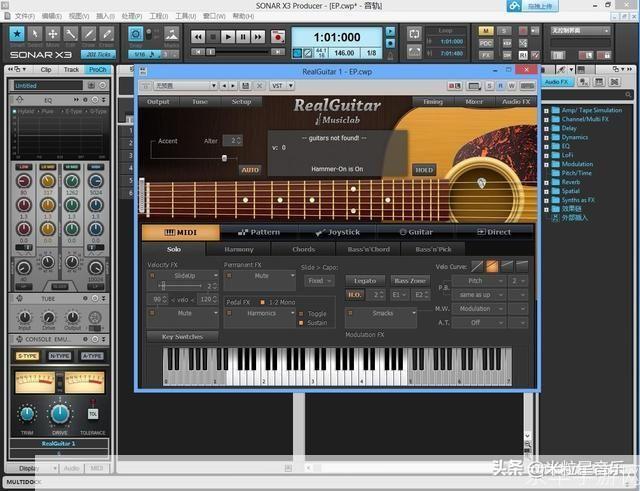640x491 pixels.
Task: Select the Bass'n'Chord sub-tab
Action: pyautogui.click(x=368, y=249)
